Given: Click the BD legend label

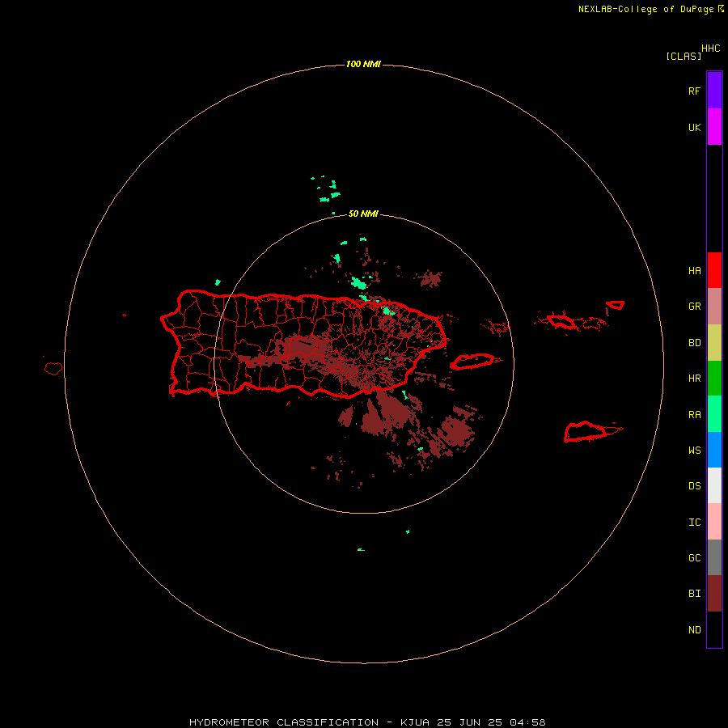Looking at the screenshot, I should pos(694,343).
